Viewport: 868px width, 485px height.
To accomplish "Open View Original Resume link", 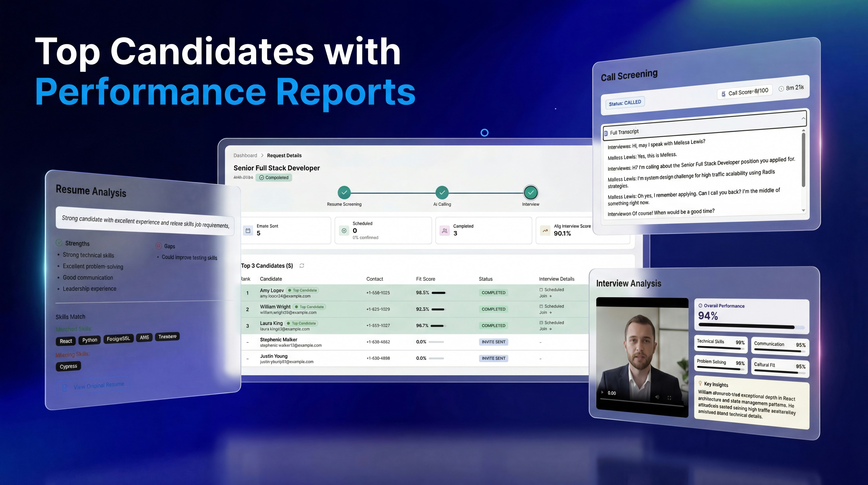I will coord(98,386).
